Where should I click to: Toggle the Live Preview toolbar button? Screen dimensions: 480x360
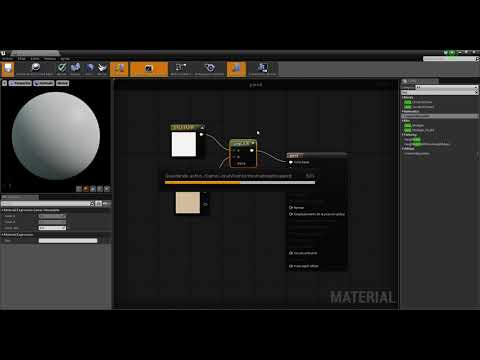pos(149,69)
